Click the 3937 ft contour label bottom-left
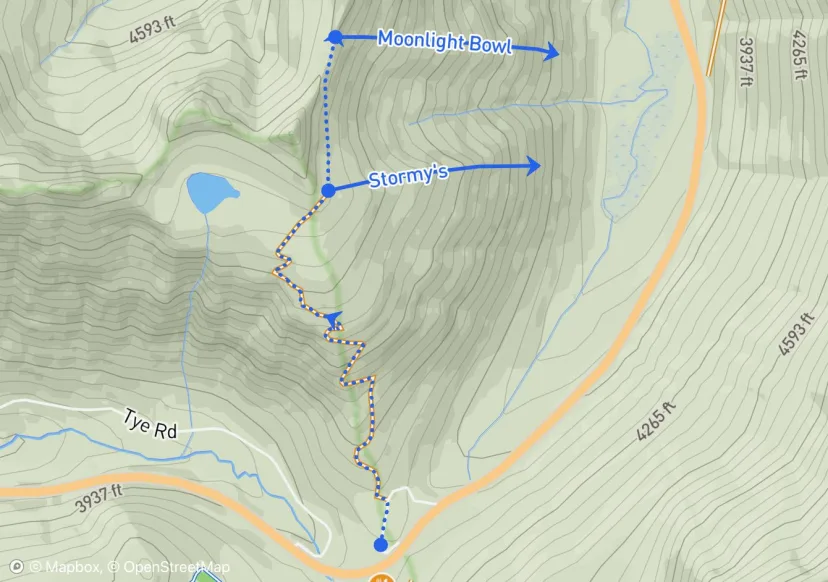Viewport: 828px width, 582px height. pyautogui.click(x=99, y=499)
